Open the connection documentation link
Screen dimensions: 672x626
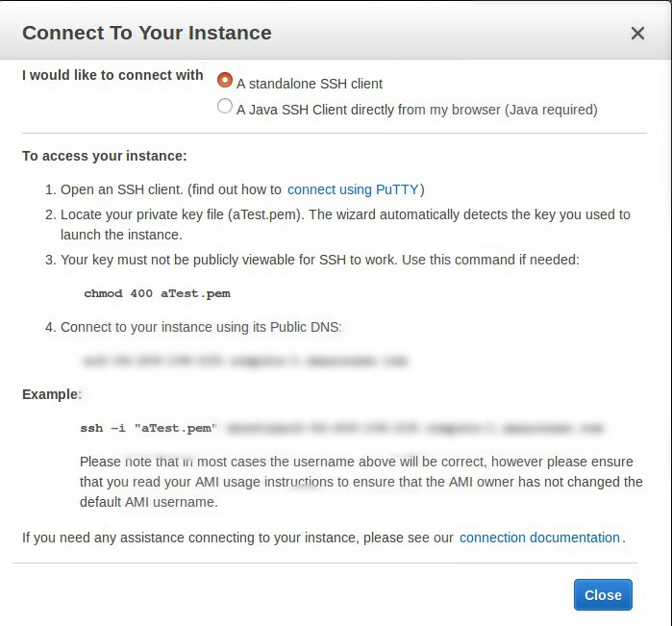pyautogui.click(x=539, y=538)
